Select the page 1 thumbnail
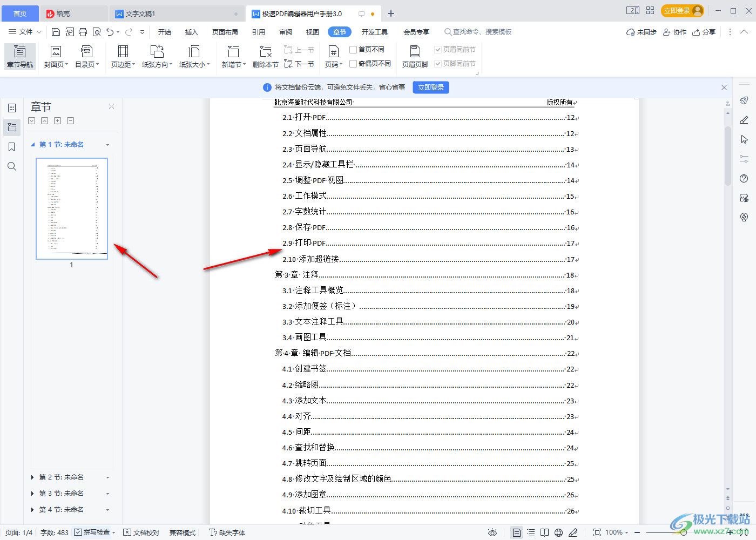Image resolution: width=756 pixels, height=540 pixels. click(x=72, y=208)
